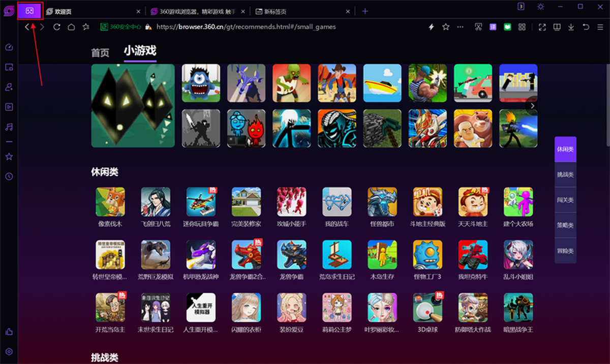Screen dimensions: 610x364
Task: Open the star favorites icon in sidebar
Action: pos(9,157)
